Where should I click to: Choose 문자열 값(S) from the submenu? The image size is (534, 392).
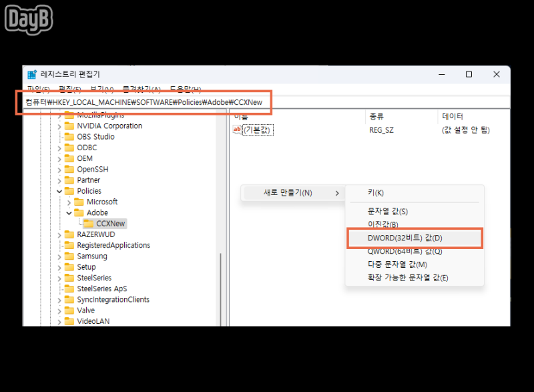click(x=415, y=212)
